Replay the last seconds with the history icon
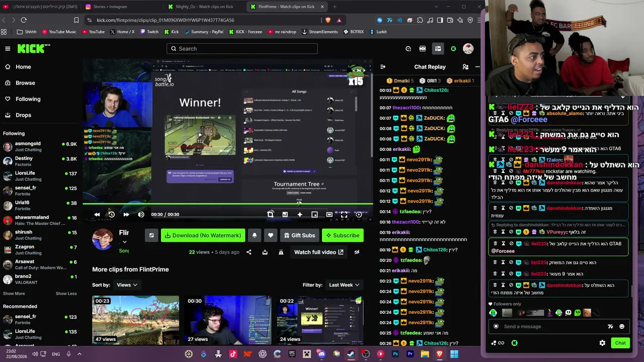This screenshot has height=362, width=644. (x=112, y=215)
